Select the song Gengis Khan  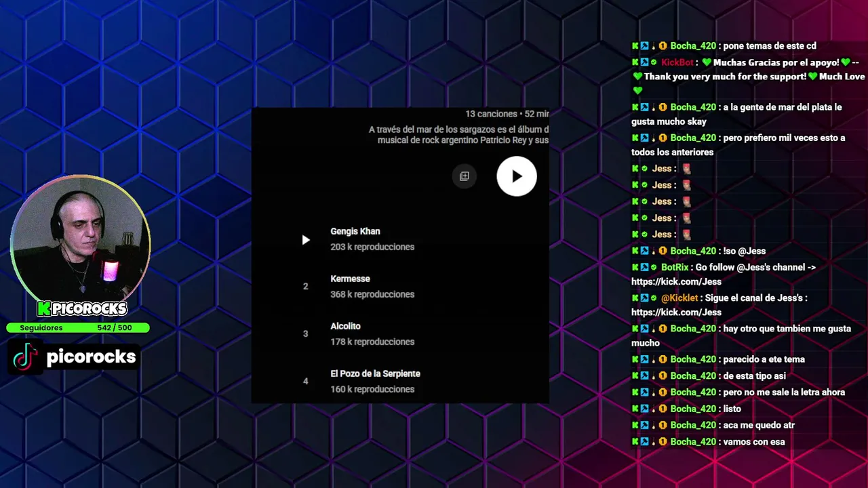(x=355, y=231)
